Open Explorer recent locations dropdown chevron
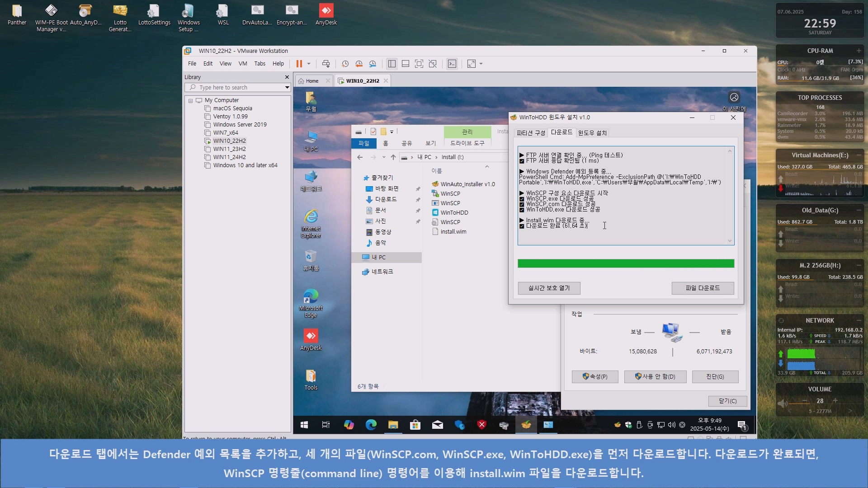 pos(384,157)
